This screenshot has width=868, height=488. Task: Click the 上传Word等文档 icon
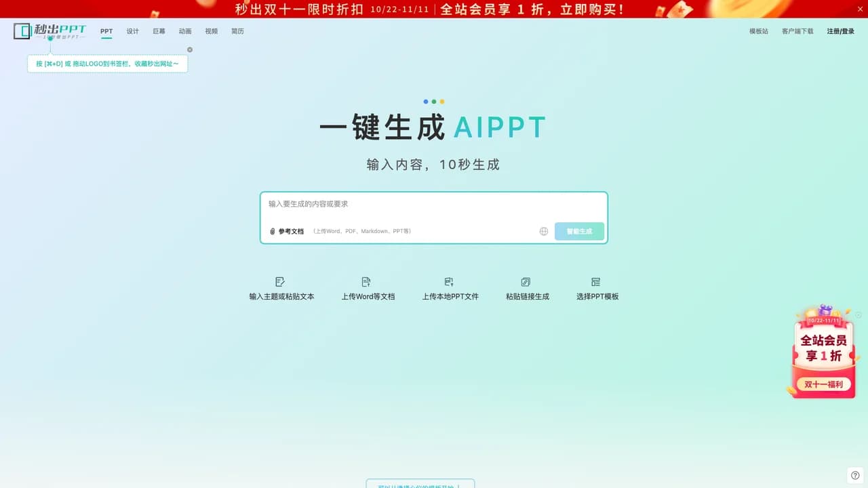pyautogui.click(x=366, y=282)
